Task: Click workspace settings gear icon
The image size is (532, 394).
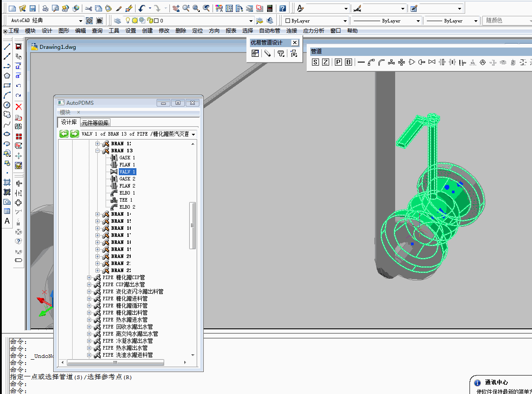Action: pos(89,21)
